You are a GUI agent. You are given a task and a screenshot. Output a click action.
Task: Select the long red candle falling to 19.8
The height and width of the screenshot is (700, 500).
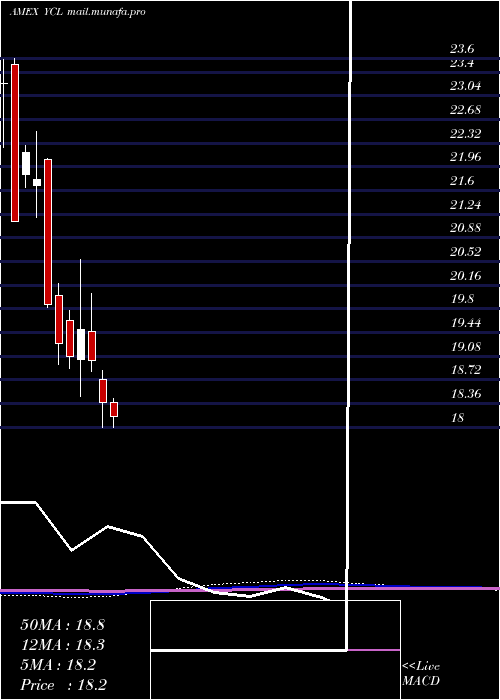tap(48, 232)
